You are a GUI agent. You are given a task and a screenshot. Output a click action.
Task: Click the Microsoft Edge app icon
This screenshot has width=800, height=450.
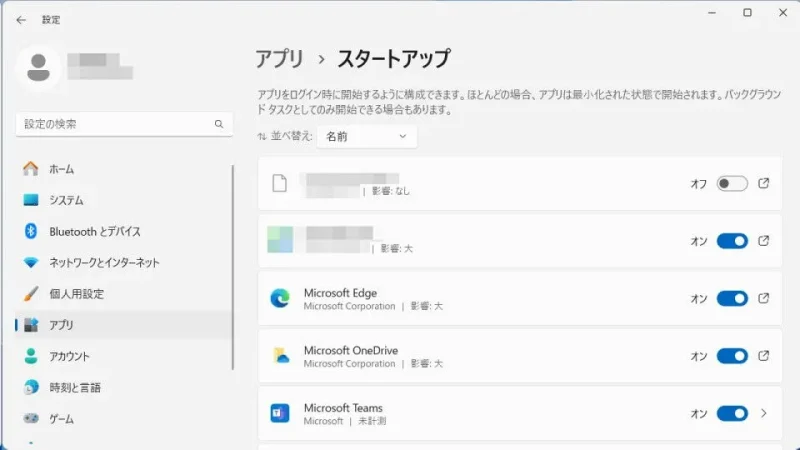(x=280, y=298)
